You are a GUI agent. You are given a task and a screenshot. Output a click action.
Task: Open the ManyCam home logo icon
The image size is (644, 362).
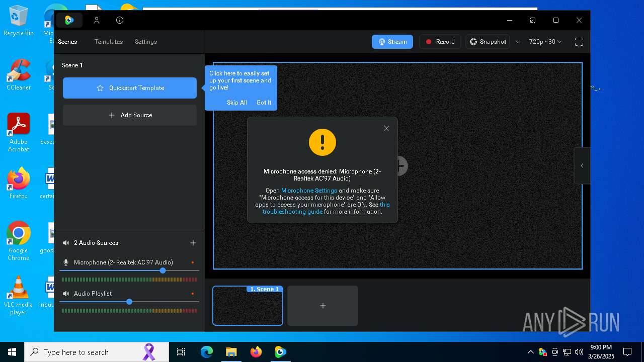[69, 20]
